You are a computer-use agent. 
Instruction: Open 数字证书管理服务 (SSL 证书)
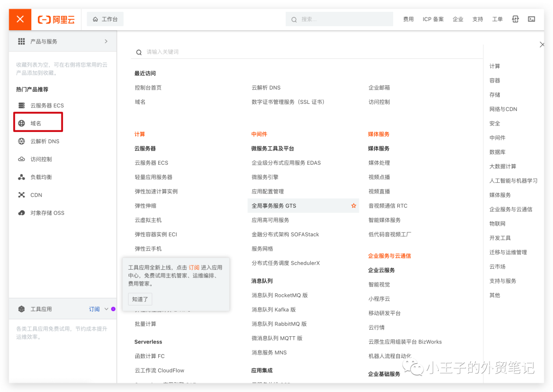288,102
